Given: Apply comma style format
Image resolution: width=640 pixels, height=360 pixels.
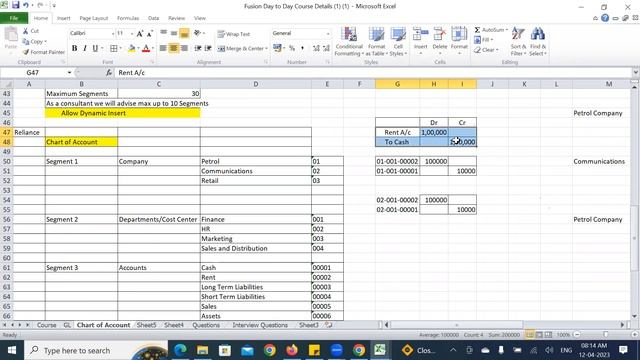Looking at the screenshot, I should click(302, 49).
